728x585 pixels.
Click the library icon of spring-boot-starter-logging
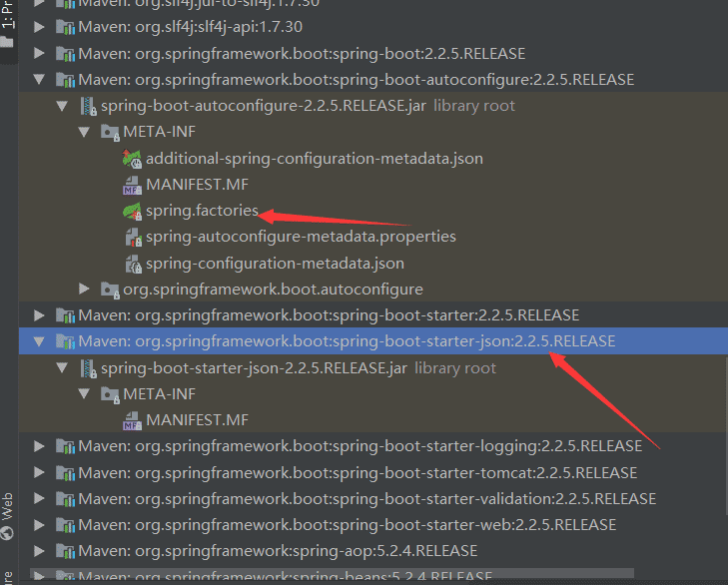pos(66,446)
